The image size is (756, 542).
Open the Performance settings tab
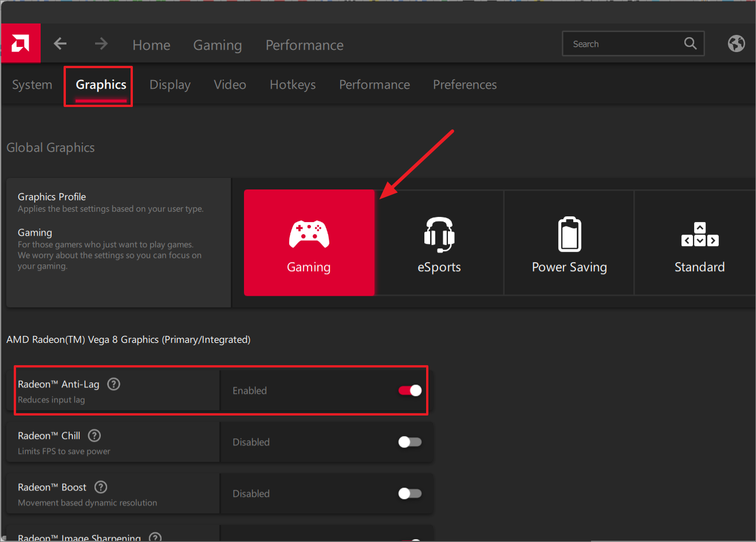click(x=375, y=85)
